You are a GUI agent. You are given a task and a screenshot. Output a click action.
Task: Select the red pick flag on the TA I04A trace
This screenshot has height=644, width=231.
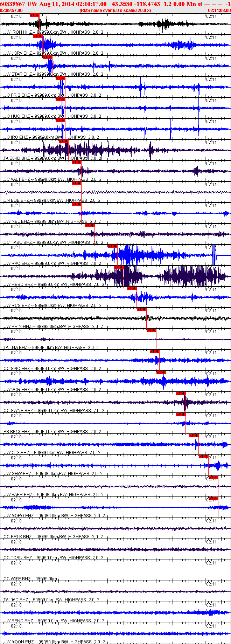coord(152,330)
